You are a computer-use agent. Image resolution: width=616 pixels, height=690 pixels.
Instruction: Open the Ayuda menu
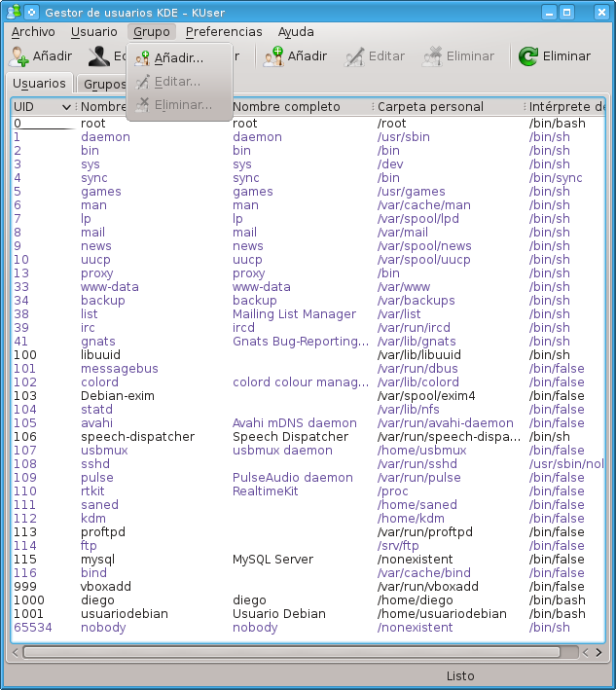(x=296, y=32)
